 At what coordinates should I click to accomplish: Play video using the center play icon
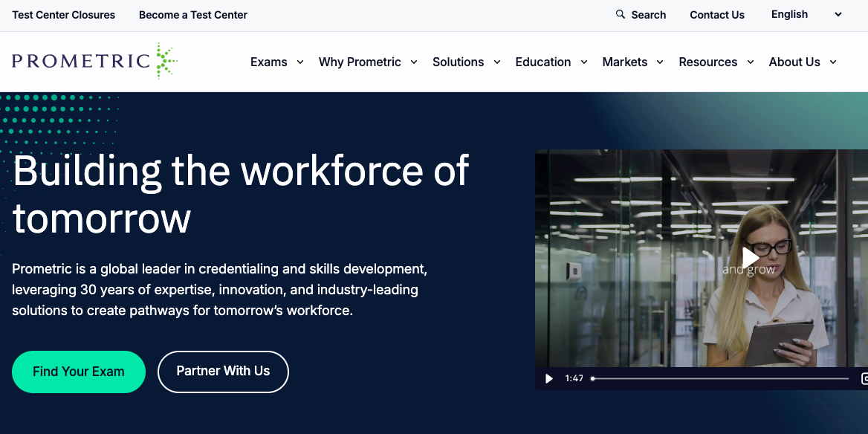point(750,258)
